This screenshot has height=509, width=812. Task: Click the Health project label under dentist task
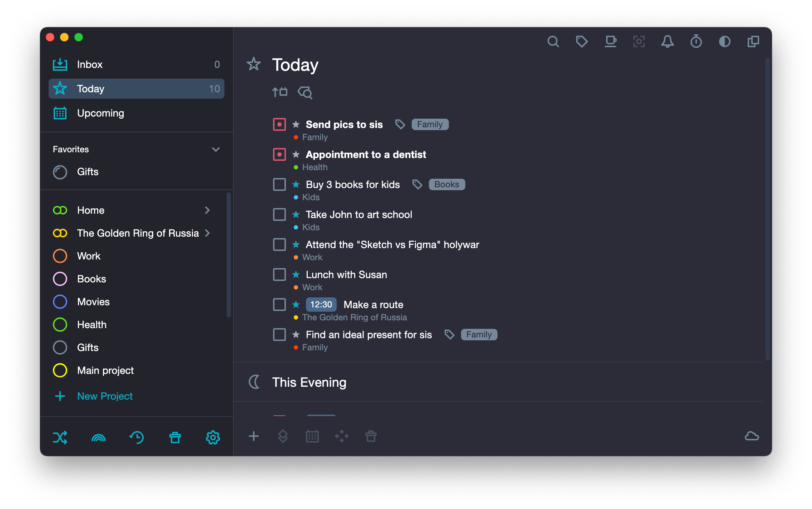tap(315, 167)
